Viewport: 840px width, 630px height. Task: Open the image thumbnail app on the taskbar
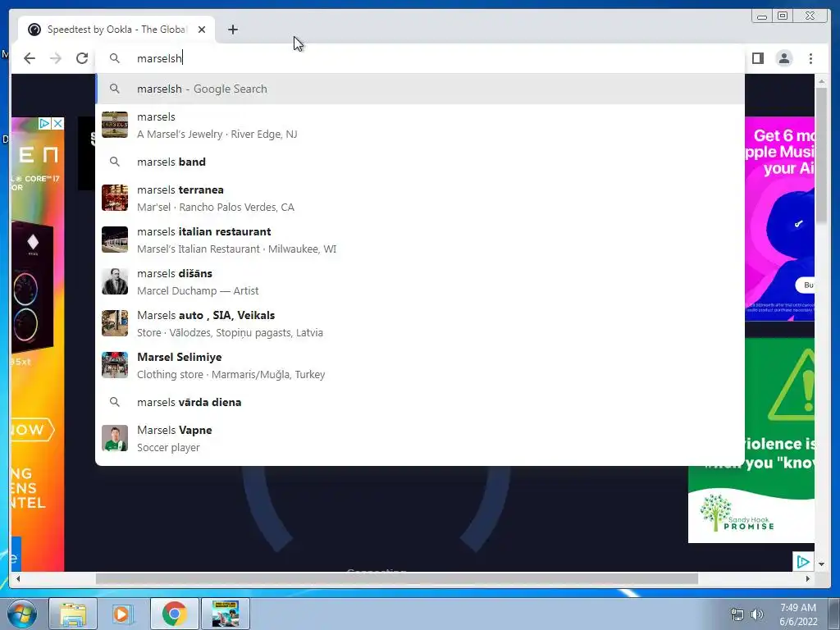[226, 614]
